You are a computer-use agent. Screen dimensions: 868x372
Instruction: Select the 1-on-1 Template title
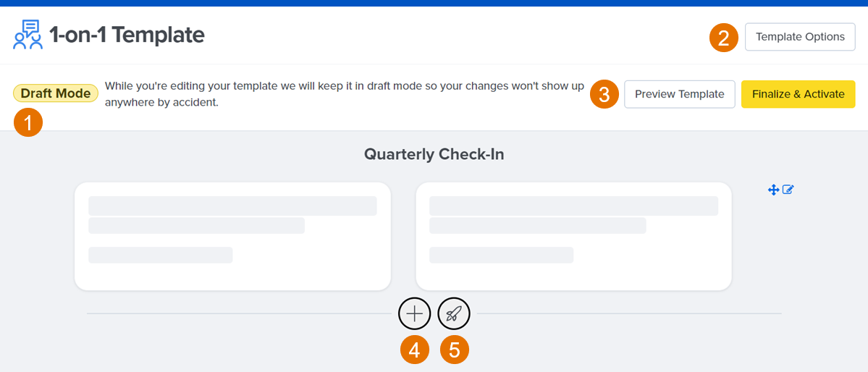(127, 35)
